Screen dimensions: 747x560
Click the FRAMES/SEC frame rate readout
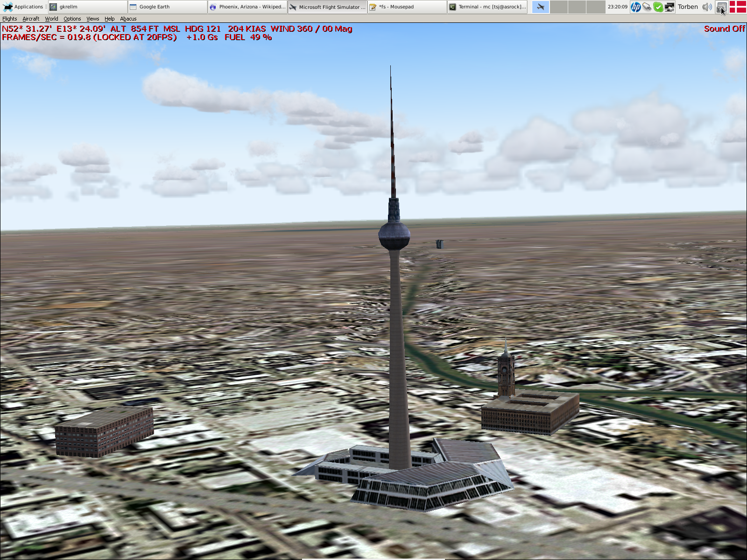[x=89, y=37]
